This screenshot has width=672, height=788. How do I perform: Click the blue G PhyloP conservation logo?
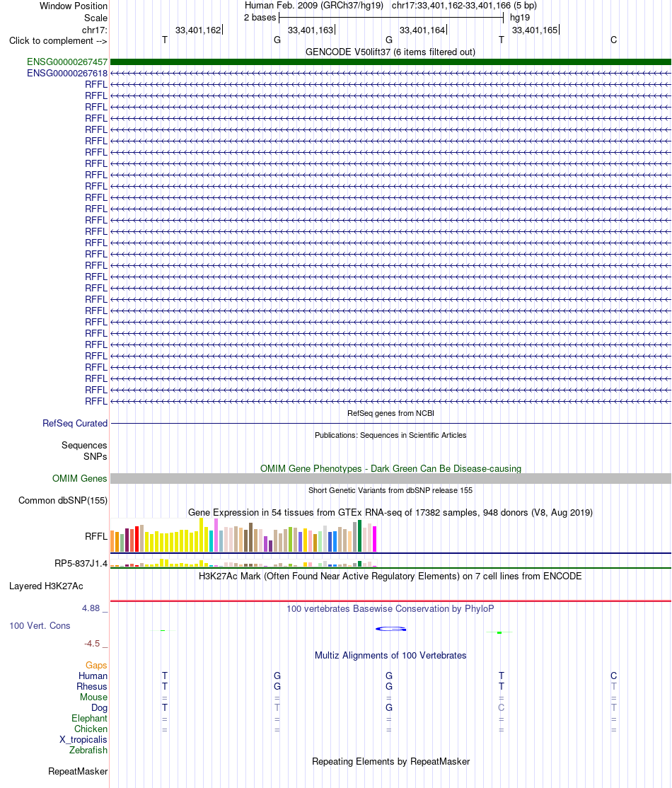390,629
